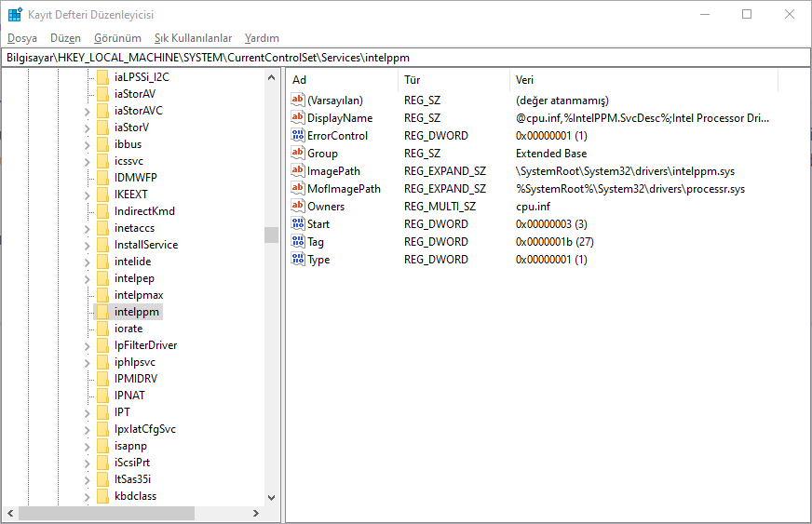The height and width of the screenshot is (524, 812).
Task: Select the Start DWORD value icon
Action: point(298,223)
